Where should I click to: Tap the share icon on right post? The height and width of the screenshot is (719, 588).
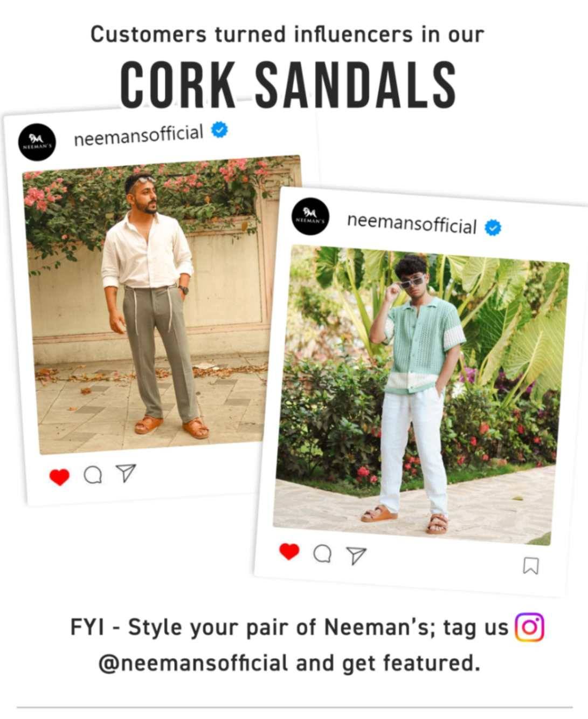356,555
